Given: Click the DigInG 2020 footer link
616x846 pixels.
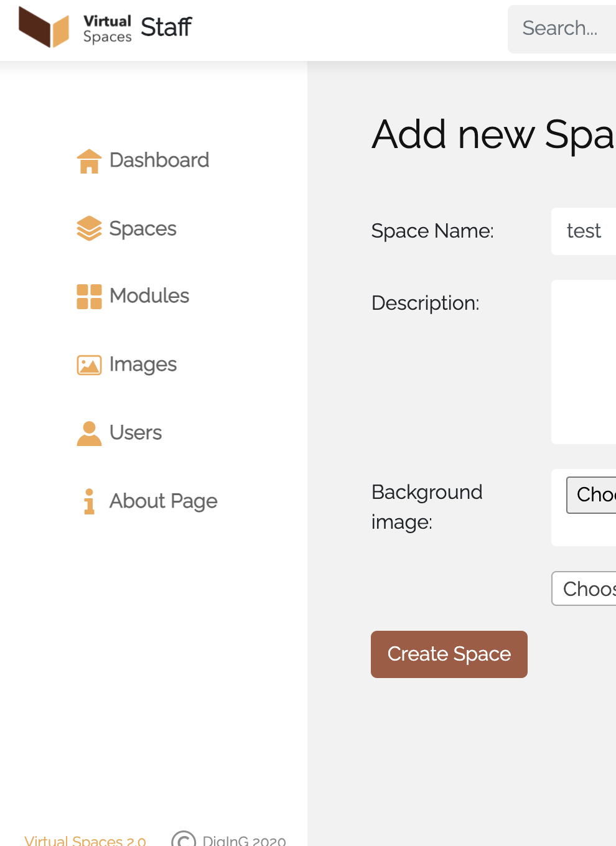Looking at the screenshot, I should coord(243,840).
